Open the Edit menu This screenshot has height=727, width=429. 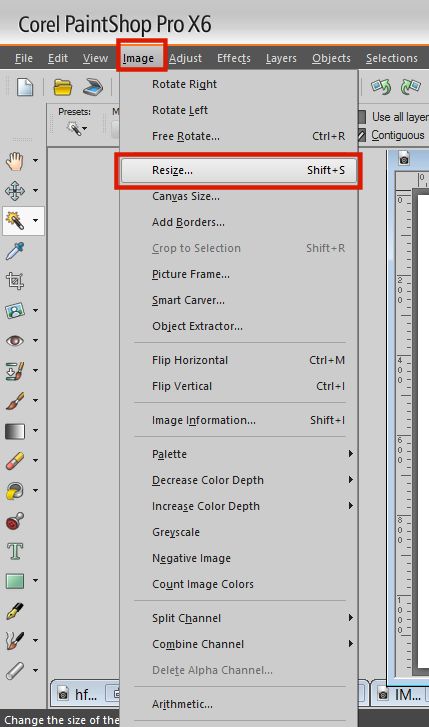58,58
